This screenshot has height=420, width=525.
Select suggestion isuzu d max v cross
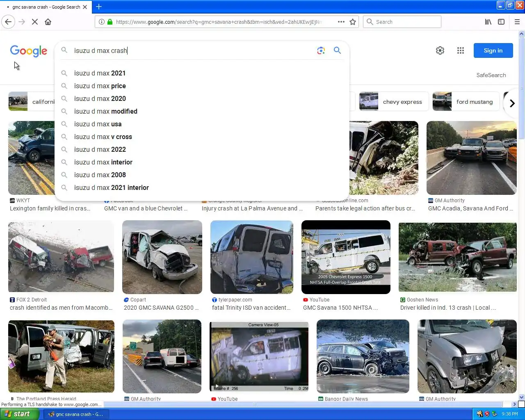(202, 137)
